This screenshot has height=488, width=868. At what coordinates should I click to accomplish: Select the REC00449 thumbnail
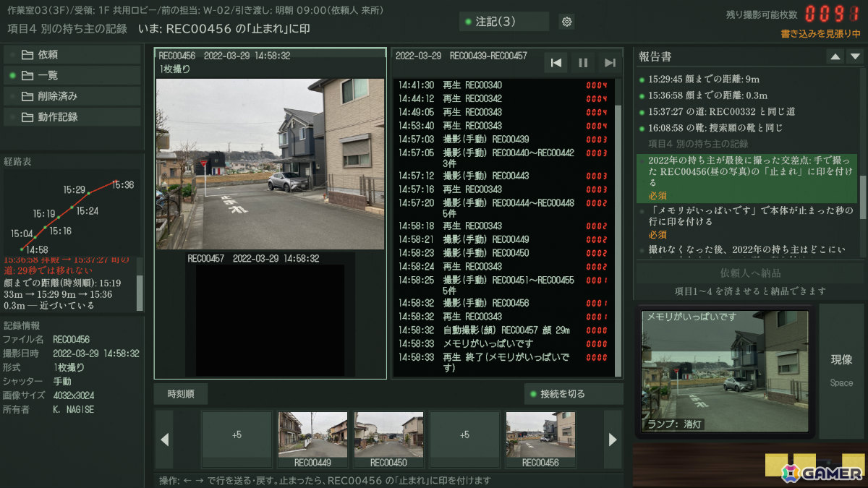point(313,440)
